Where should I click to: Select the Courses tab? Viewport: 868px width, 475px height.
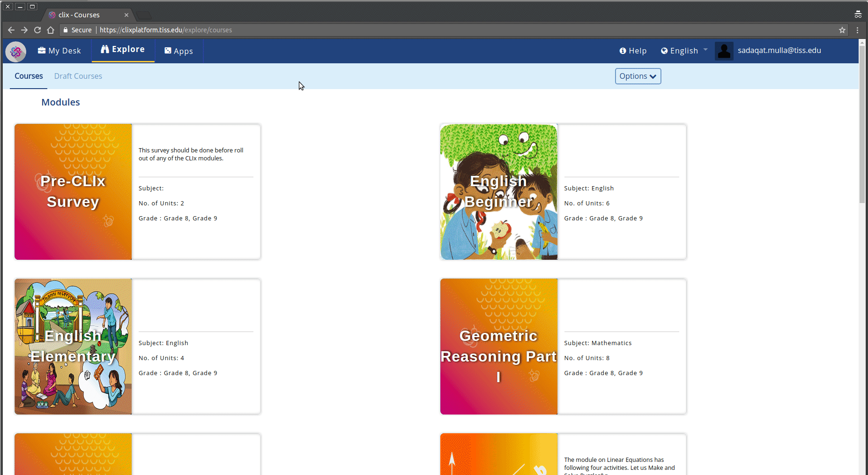(x=29, y=76)
